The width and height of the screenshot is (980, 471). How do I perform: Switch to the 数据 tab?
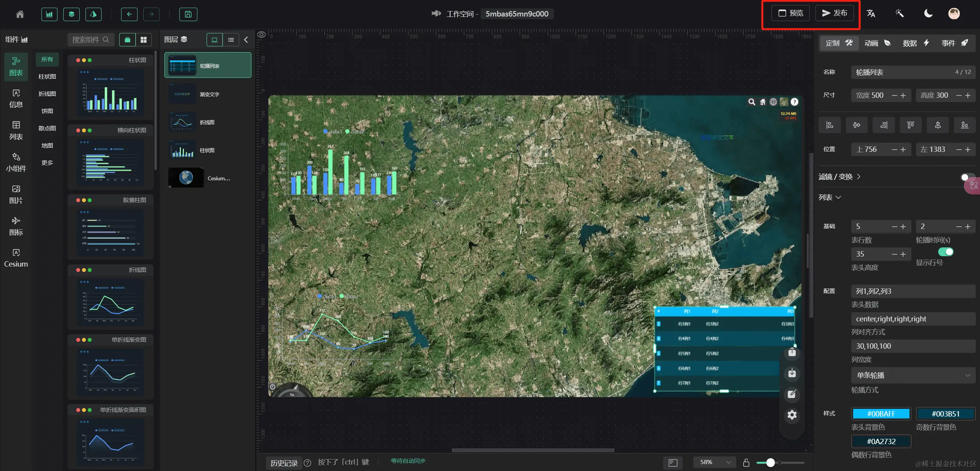(915, 43)
